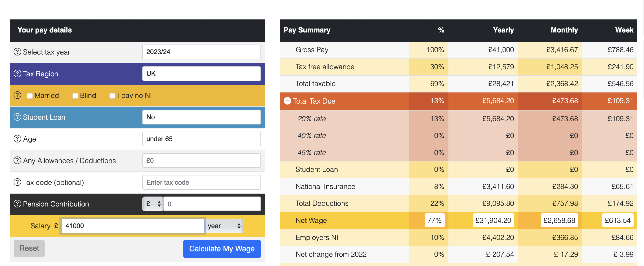Open the salary period year dropdown
This screenshot has width=644, height=266.
224,226
